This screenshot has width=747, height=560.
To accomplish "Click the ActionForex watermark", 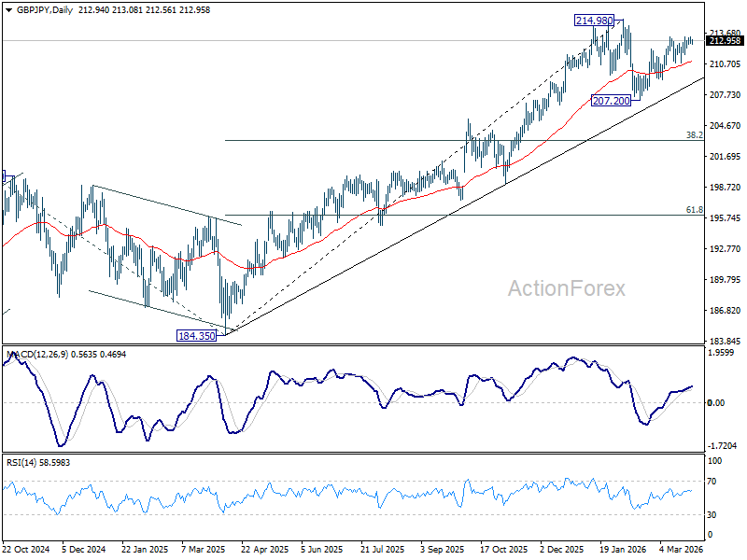I will point(567,288).
